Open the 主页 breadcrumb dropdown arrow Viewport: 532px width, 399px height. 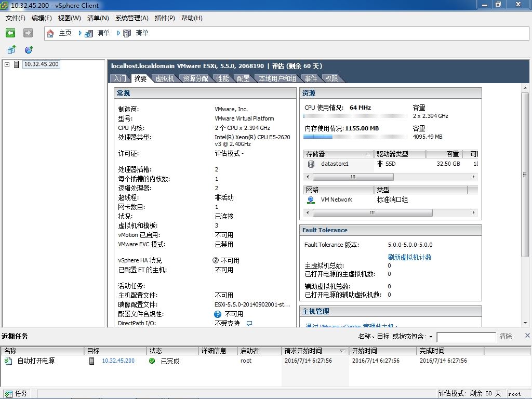(x=80, y=33)
